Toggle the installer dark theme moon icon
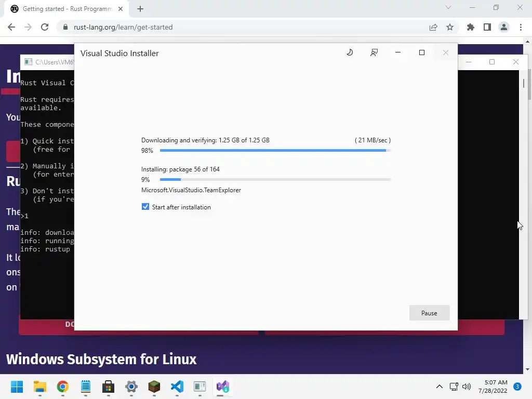The width and height of the screenshot is (532, 399). [350, 52]
